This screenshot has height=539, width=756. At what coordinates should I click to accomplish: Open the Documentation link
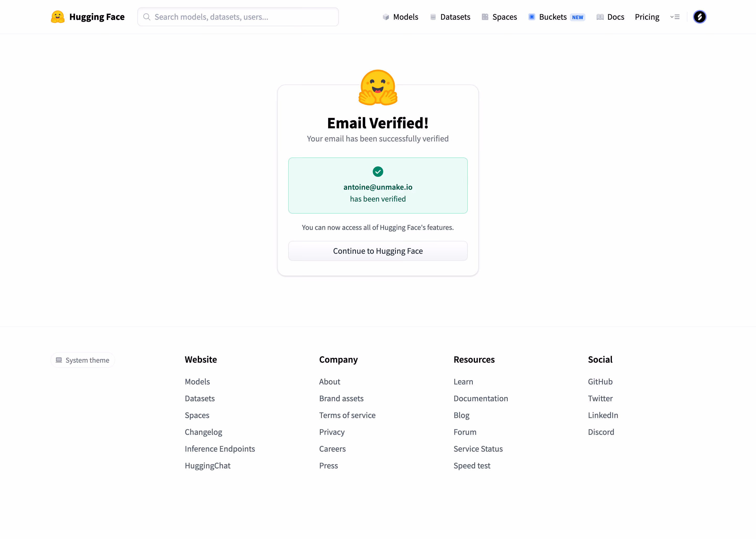(x=481, y=398)
